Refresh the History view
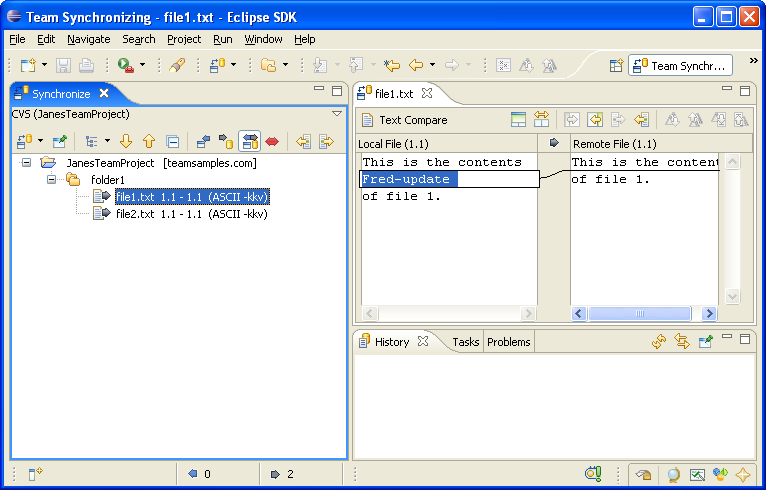 point(659,341)
